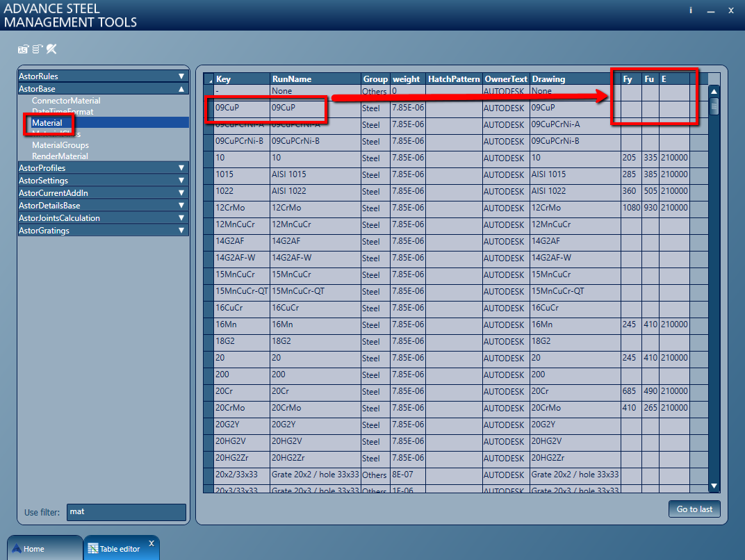The width and height of the screenshot is (745, 560).
Task: Select the Key cell 12MnCuCr
Action: 242,224
